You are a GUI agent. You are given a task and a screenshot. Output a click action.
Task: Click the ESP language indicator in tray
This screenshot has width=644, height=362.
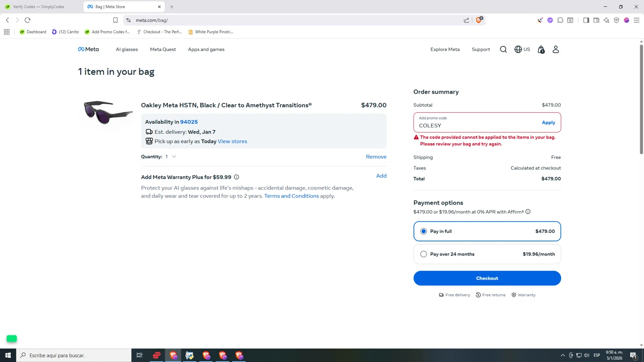pos(597,355)
